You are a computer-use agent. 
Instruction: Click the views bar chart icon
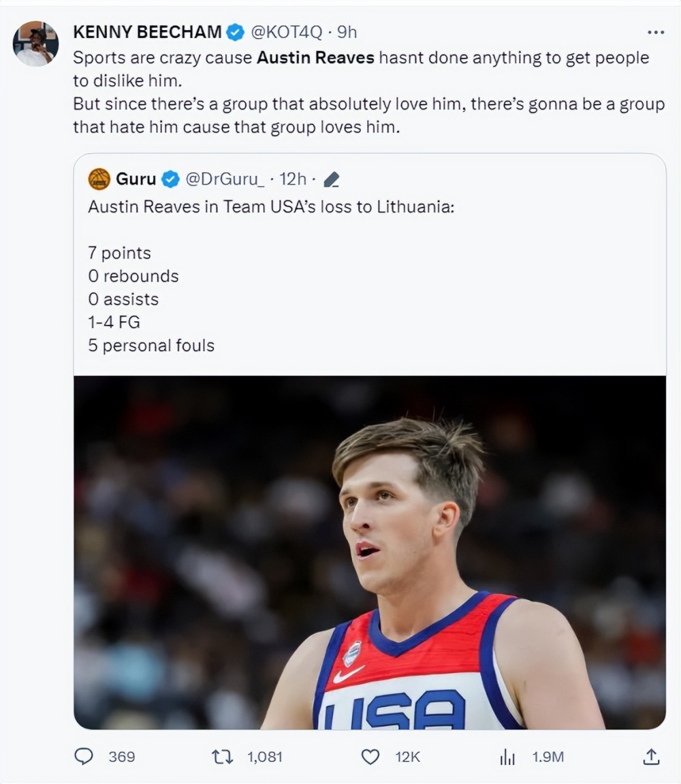(507, 756)
